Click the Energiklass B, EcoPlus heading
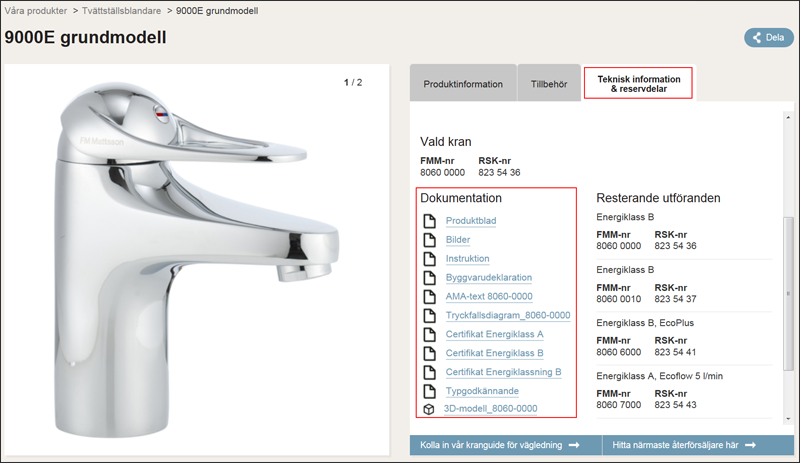 tap(645, 323)
